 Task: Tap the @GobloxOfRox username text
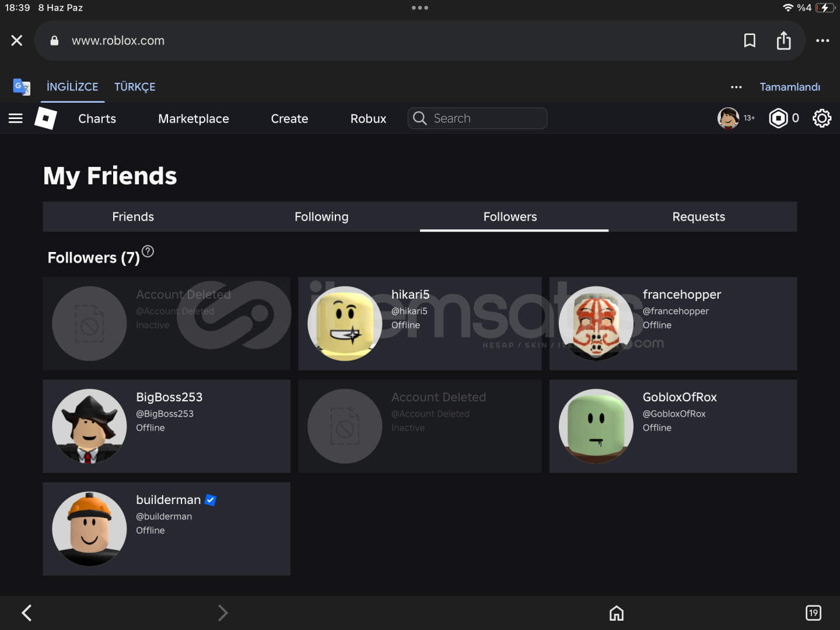coord(674,414)
